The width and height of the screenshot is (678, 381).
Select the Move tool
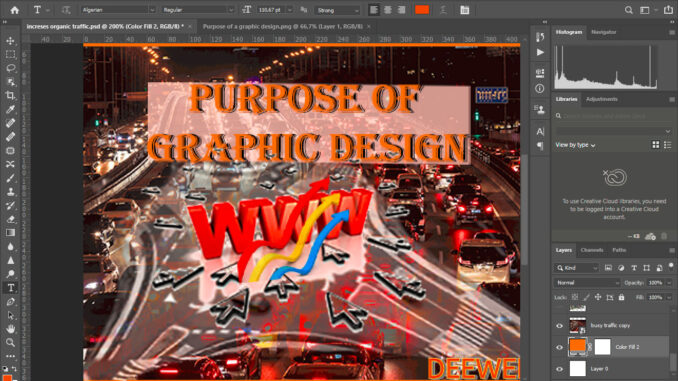point(10,41)
